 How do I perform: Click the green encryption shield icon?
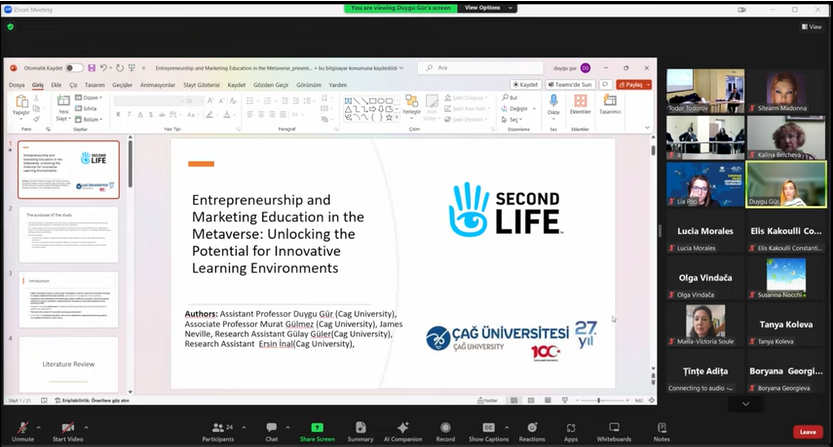[x=10, y=27]
